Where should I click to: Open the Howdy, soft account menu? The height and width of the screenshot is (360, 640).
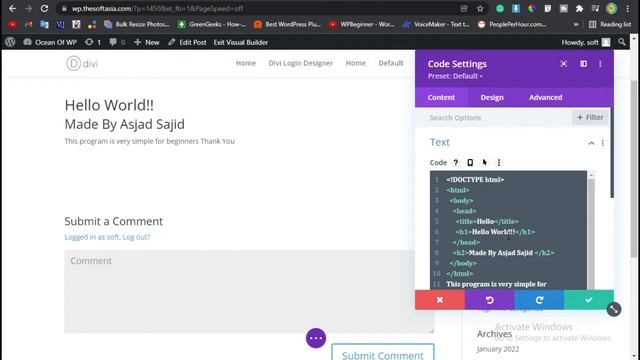[586, 42]
